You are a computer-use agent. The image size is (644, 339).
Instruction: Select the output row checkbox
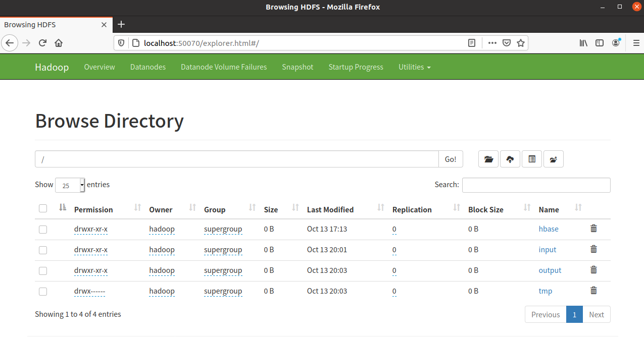43,271
